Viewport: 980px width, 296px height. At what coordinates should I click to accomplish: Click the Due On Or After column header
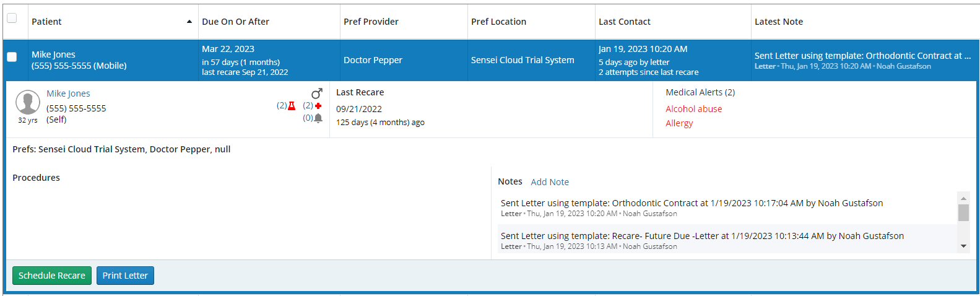(235, 22)
